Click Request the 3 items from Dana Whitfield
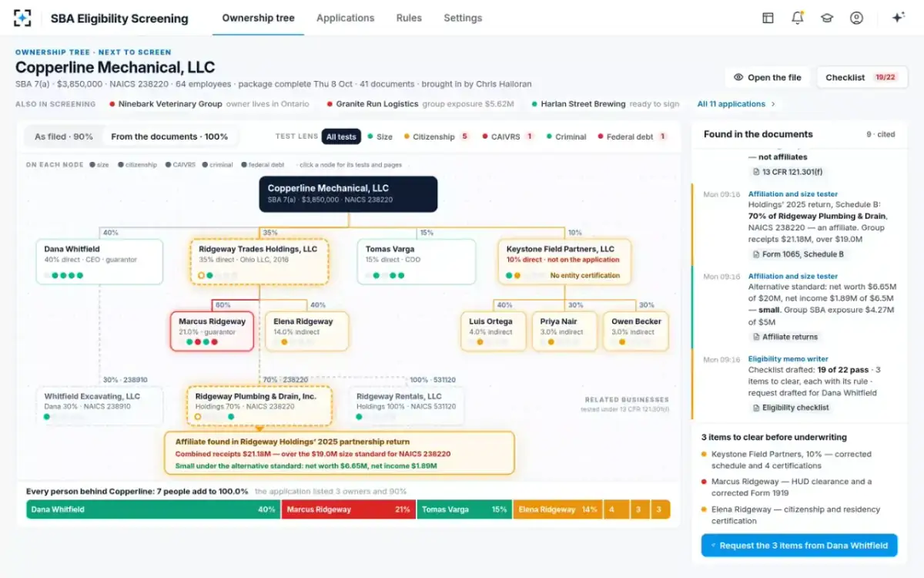924x578 pixels. click(799, 546)
